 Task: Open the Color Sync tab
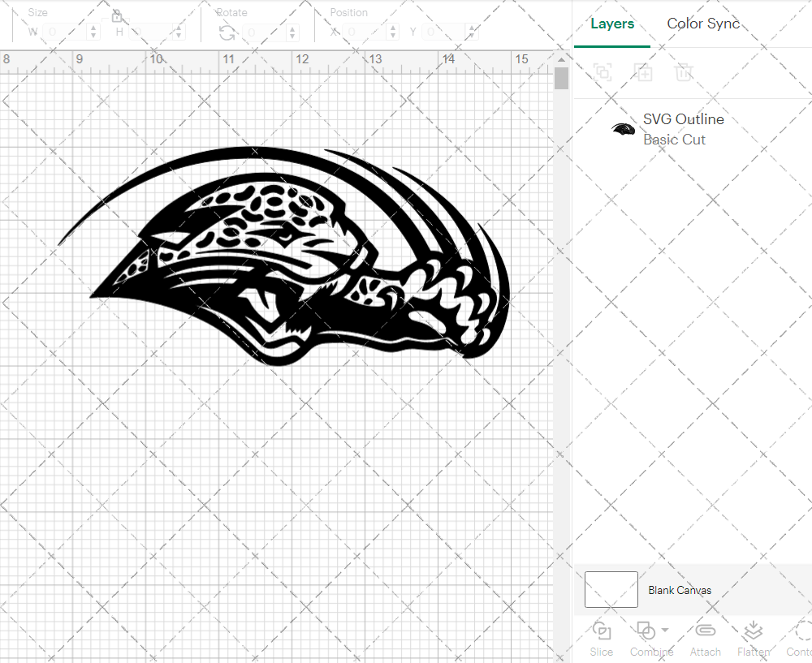click(x=703, y=24)
